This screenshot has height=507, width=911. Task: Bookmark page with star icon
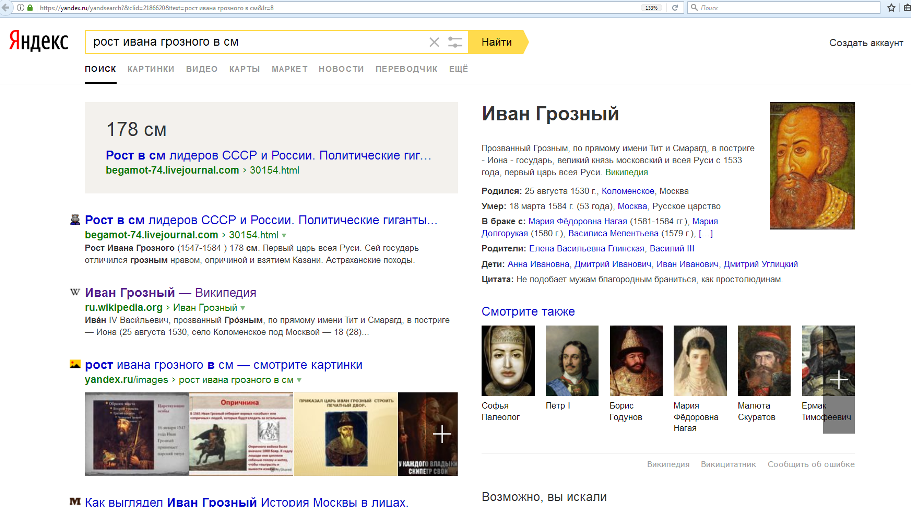(891, 8)
